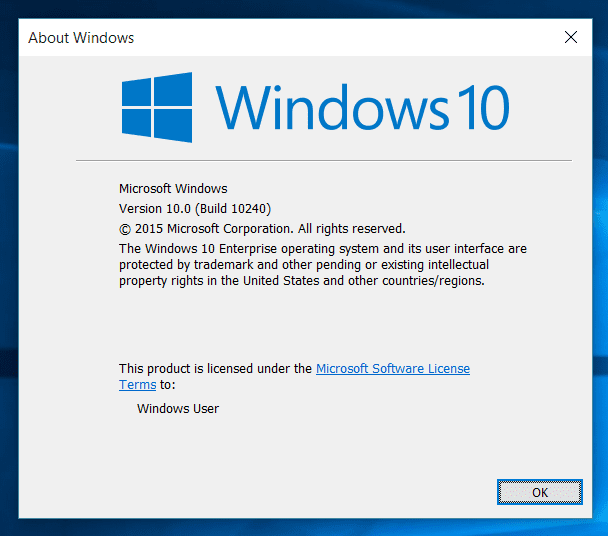Image resolution: width=608 pixels, height=536 pixels.
Task: Click the Windows 10 Enterprise trademark paragraph
Action: click(323, 265)
